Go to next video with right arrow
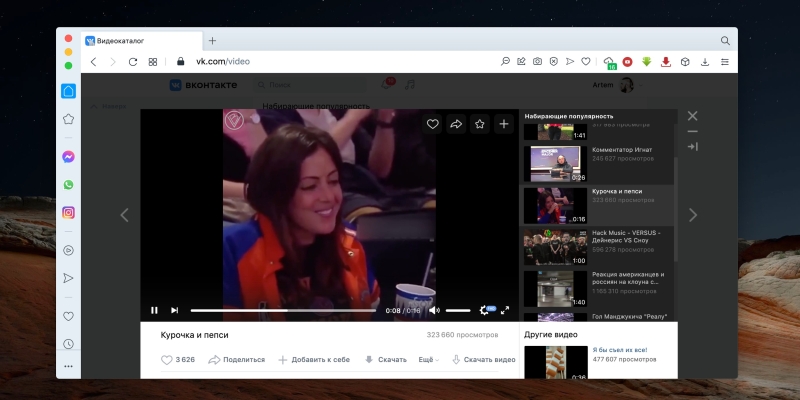The width and height of the screenshot is (800, 400). point(693,215)
